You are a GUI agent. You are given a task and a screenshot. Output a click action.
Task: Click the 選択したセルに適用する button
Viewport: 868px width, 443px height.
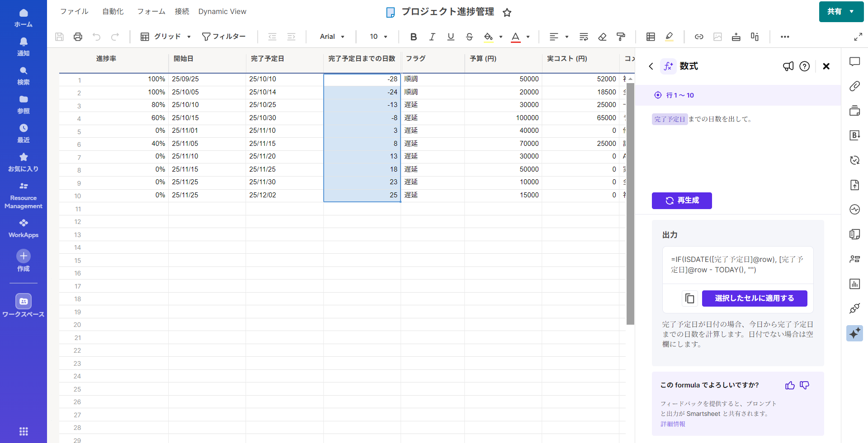(754, 298)
